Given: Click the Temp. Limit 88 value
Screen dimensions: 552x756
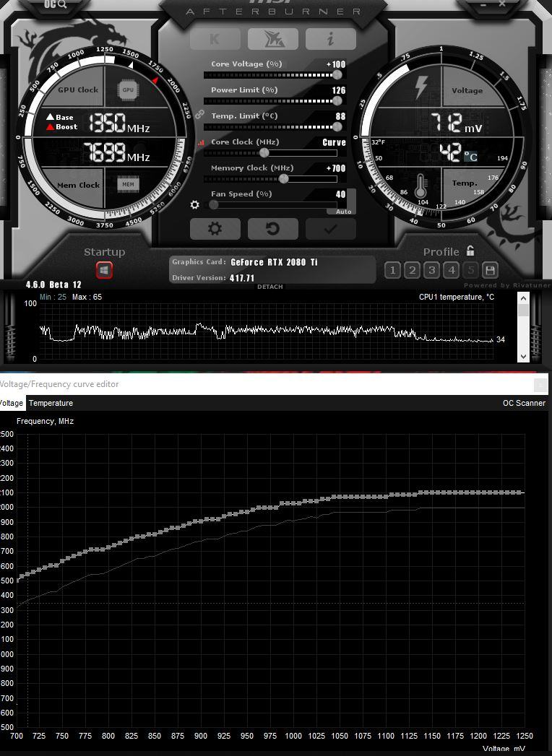Looking at the screenshot, I should click(340, 116).
